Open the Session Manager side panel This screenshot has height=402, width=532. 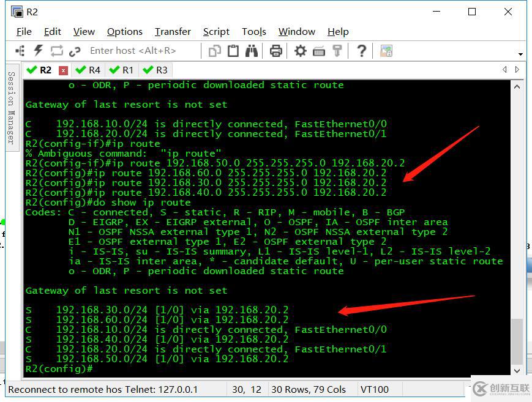12,108
